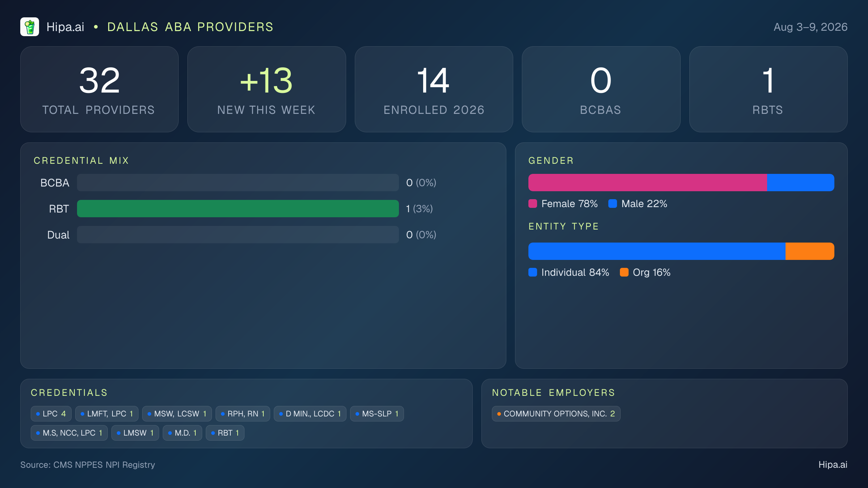
Task: Click the Hipa.ai drink logo icon
Action: [30, 27]
